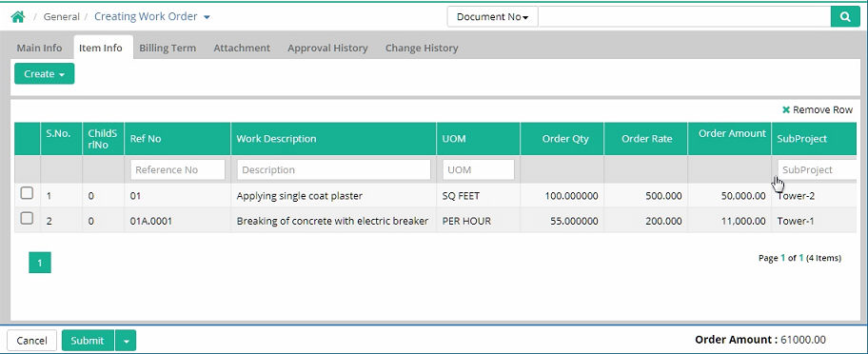Click the Order Qty column header
Screen dimensions: 868x354
click(x=562, y=138)
